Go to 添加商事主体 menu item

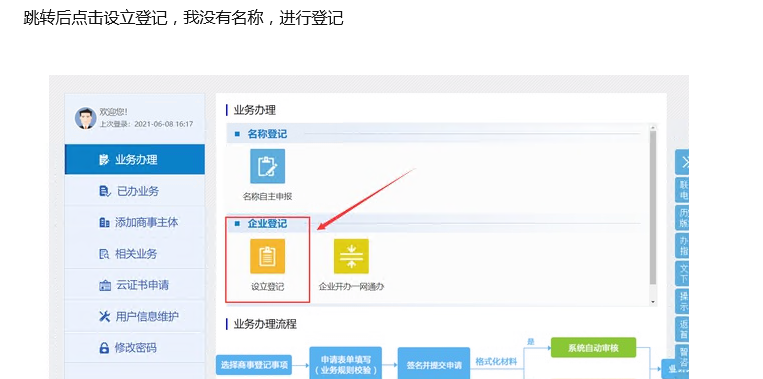coord(135,222)
